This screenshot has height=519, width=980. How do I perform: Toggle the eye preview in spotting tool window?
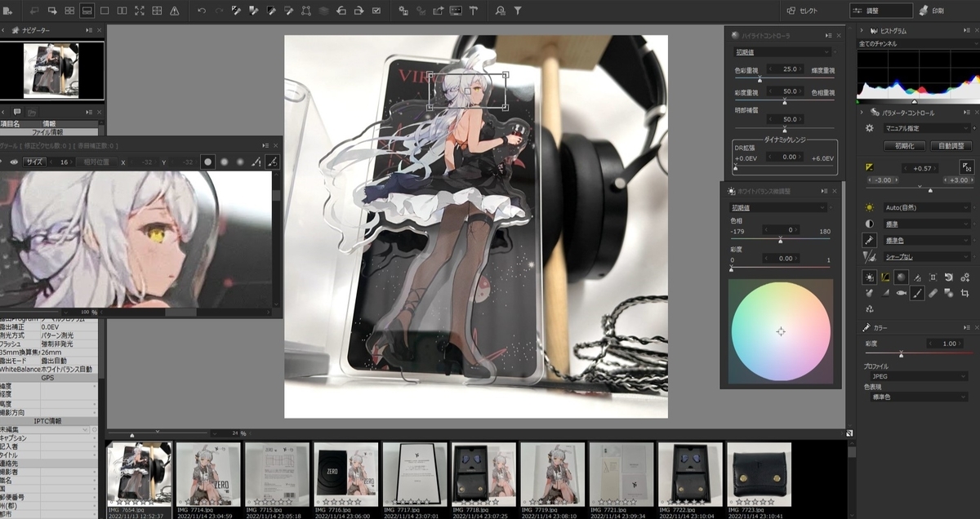point(13,162)
